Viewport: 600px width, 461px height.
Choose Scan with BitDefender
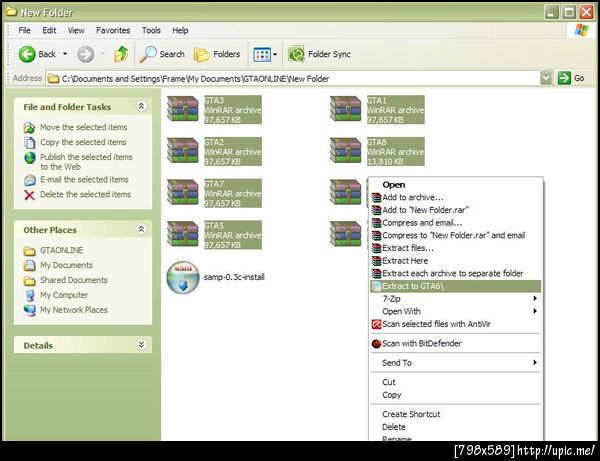point(456,344)
